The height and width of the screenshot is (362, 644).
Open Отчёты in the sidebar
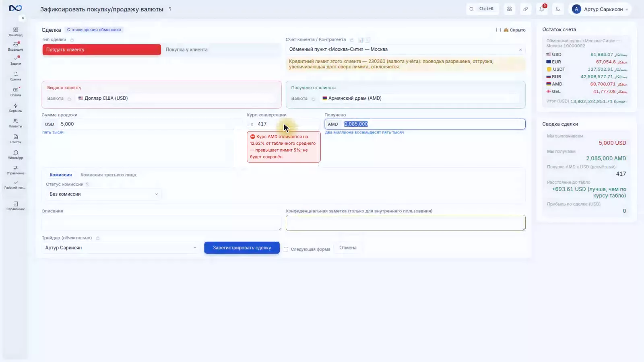(15, 139)
